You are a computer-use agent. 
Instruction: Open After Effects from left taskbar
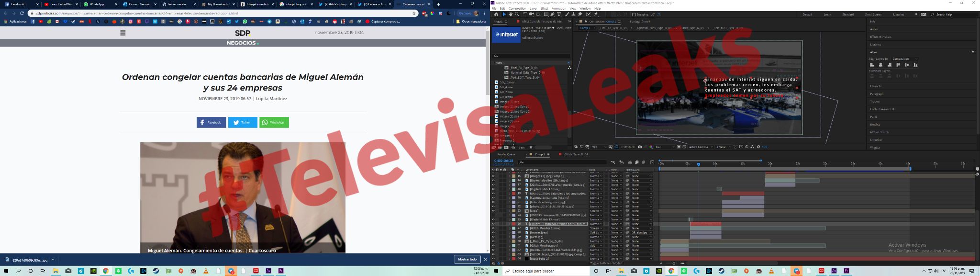268,271
